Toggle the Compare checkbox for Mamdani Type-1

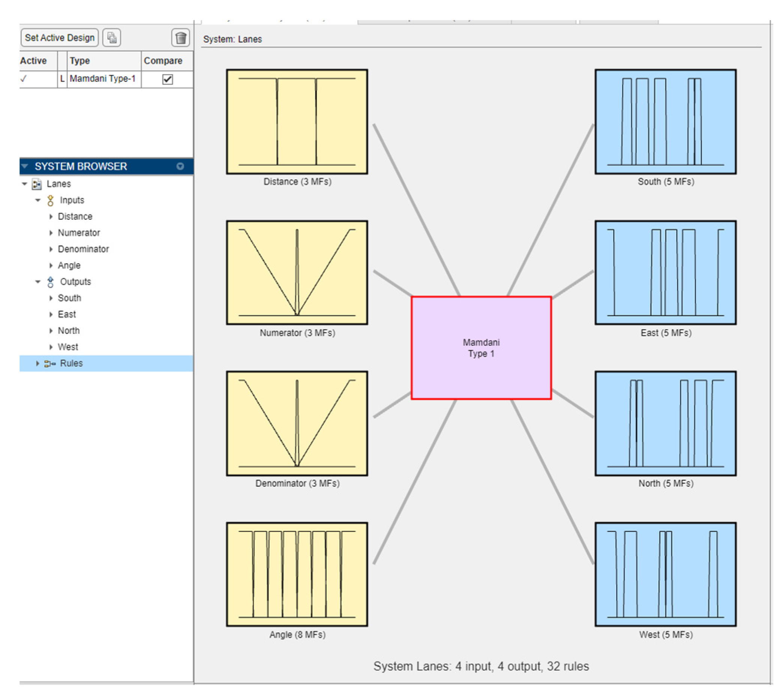(167, 79)
